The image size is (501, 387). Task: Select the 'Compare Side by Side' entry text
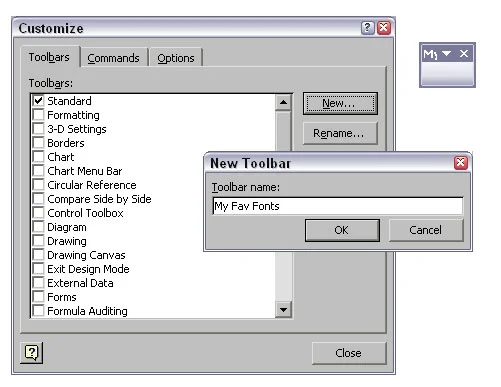coord(99,199)
